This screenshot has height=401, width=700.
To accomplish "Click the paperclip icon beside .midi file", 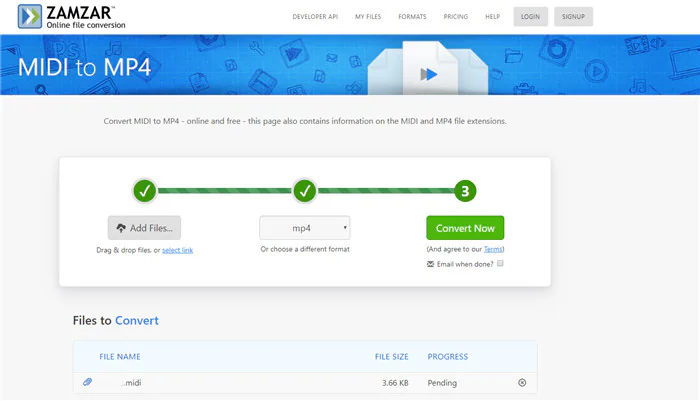I will (x=88, y=382).
